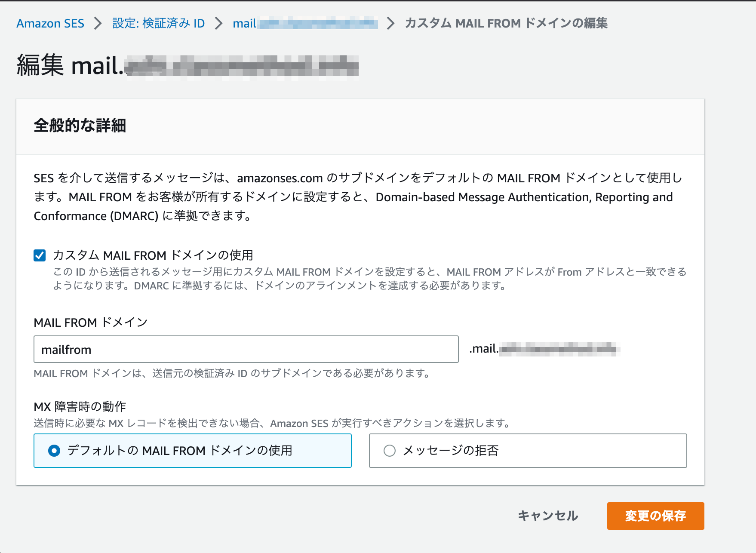Click inside the MAIL FROM domain input field

245,349
